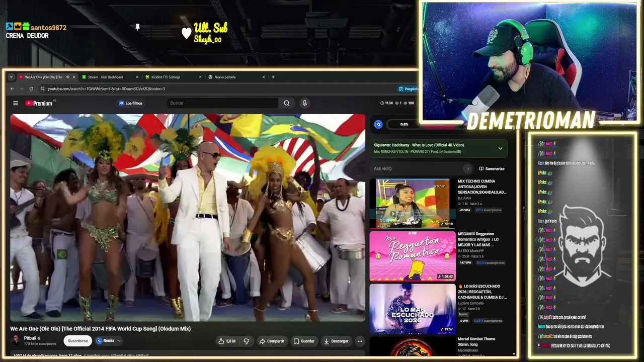Image resolution: width=644 pixels, height=362 pixels.
Task: Click the Remix button
Action: [x=106, y=341]
